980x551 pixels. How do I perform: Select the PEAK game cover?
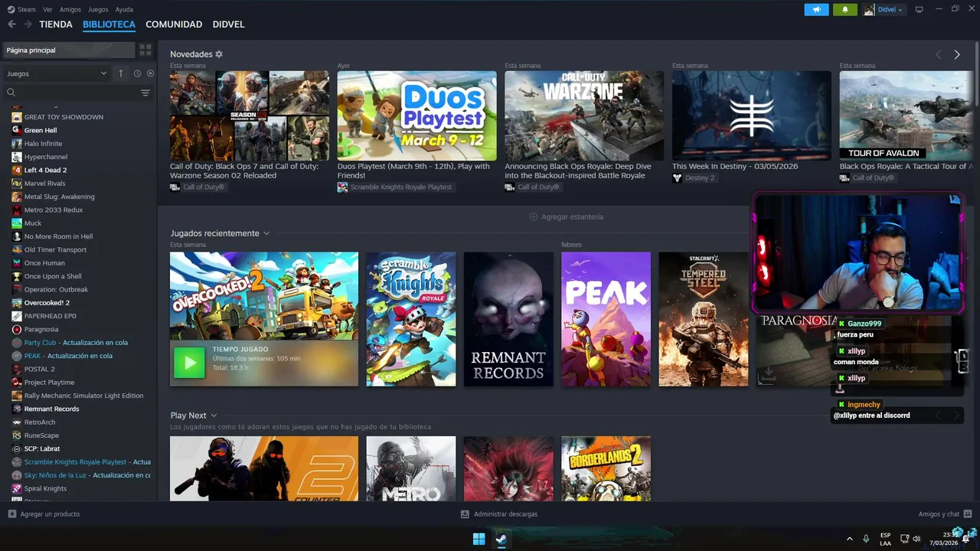[606, 319]
